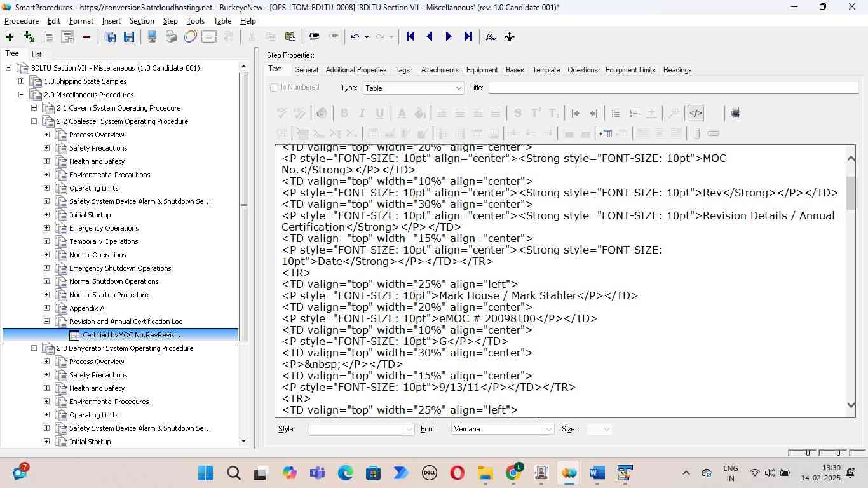868x488 pixels.
Task: Click the Title input field
Action: pos(673,88)
